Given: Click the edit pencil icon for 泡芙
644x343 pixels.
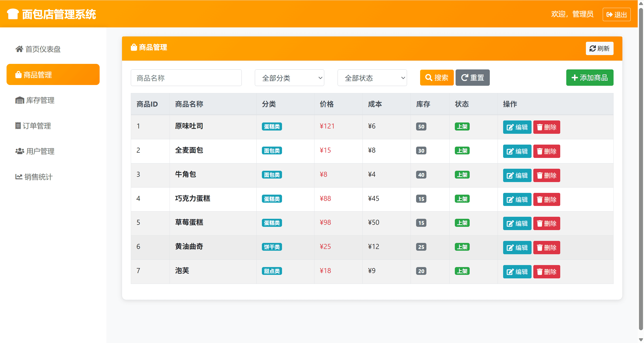Looking at the screenshot, I should click(x=510, y=271).
